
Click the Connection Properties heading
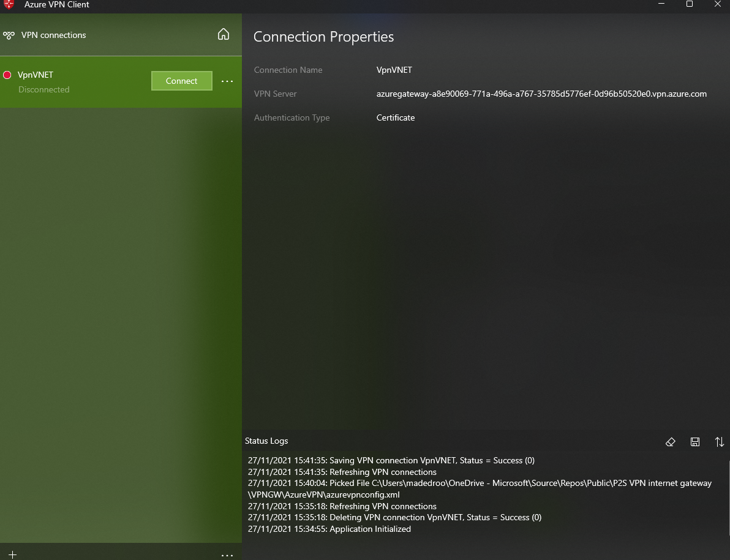(x=323, y=37)
